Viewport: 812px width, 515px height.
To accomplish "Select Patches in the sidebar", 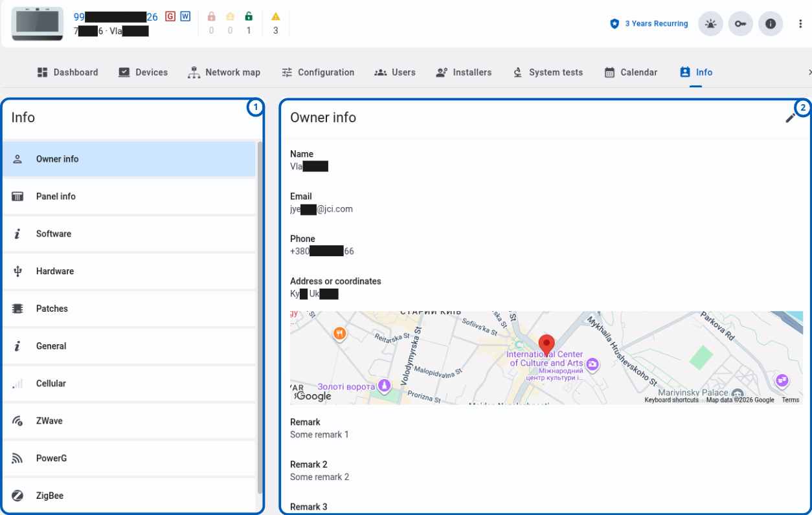I will (129, 309).
